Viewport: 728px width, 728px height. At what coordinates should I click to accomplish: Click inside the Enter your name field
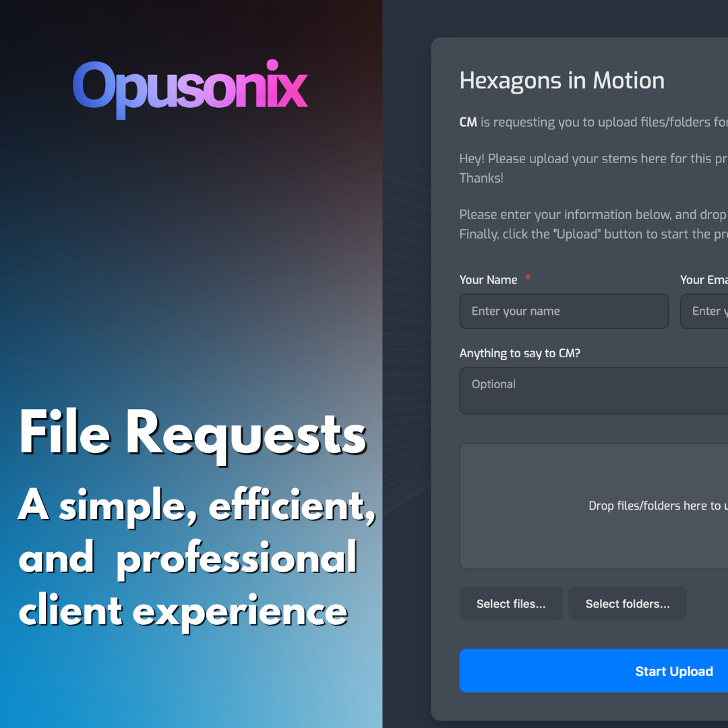[564, 311]
